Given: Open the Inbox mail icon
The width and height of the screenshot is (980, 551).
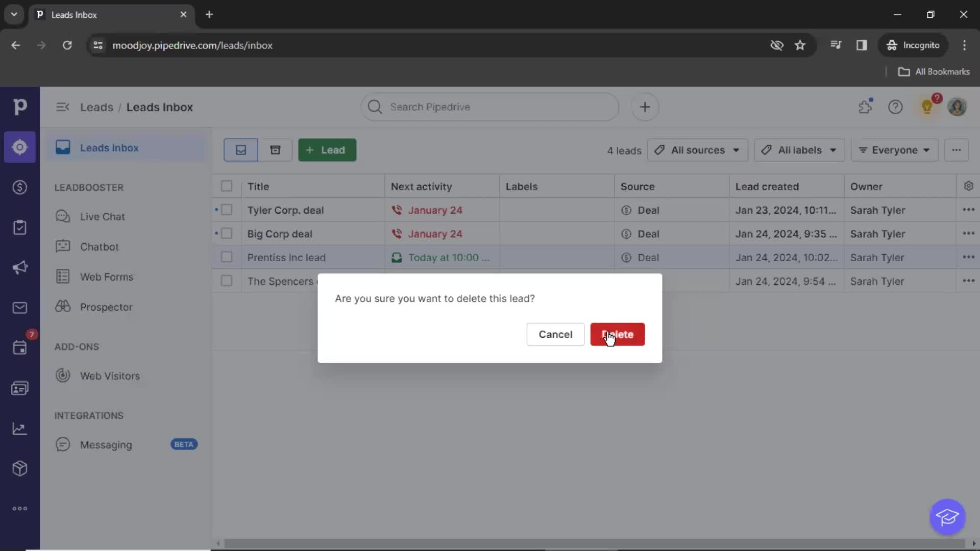Looking at the screenshot, I should [19, 308].
